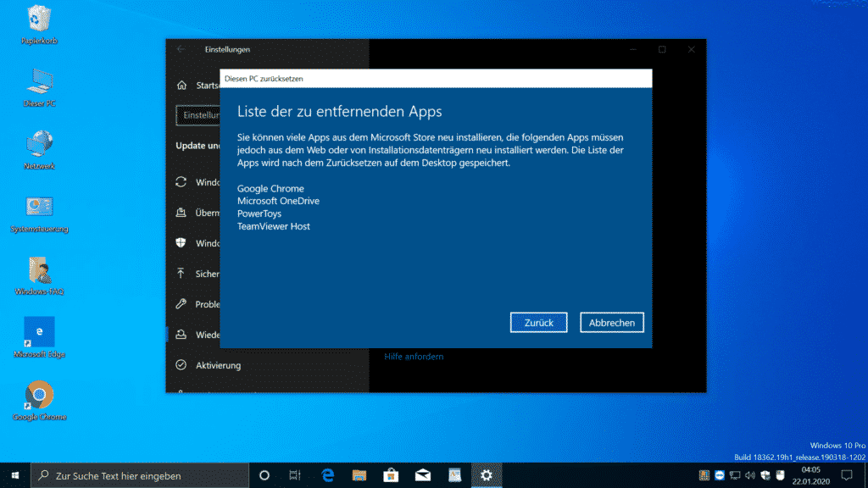This screenshot has width=868, height=488.
Task: Click the Windows Update sync icon in sidebar
Action: click(x=181, y=182)
